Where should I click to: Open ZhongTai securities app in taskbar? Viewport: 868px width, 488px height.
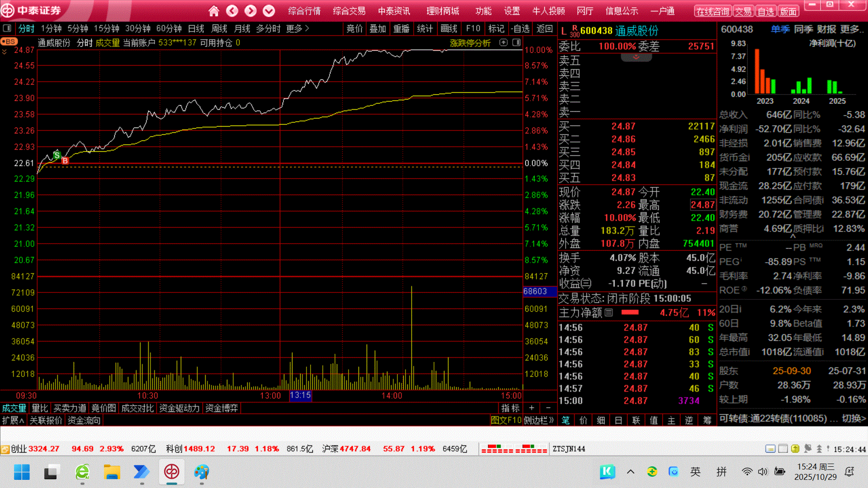click(x=171, y=472)
